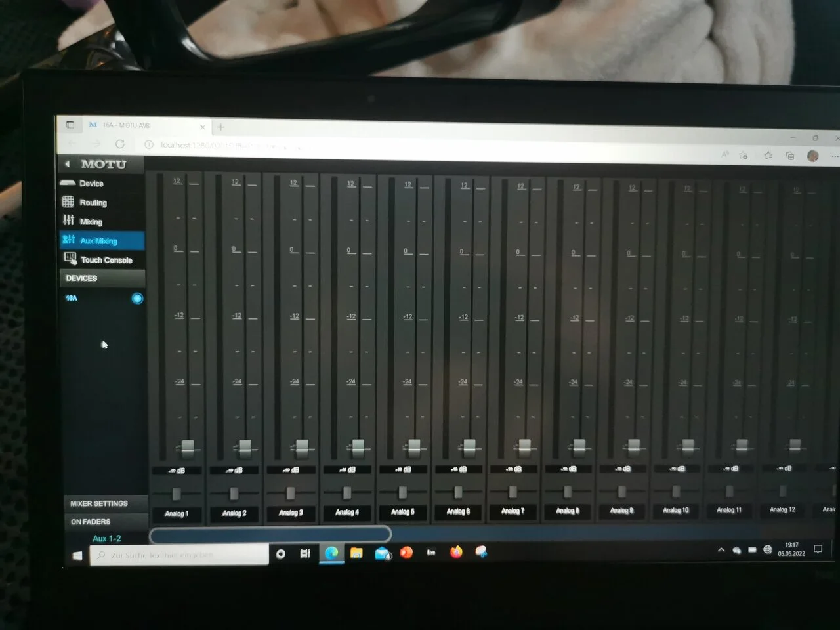This screenshot has height=630, width=840.
Task: Open a new browser tab
Action: [x=220, y=127]
